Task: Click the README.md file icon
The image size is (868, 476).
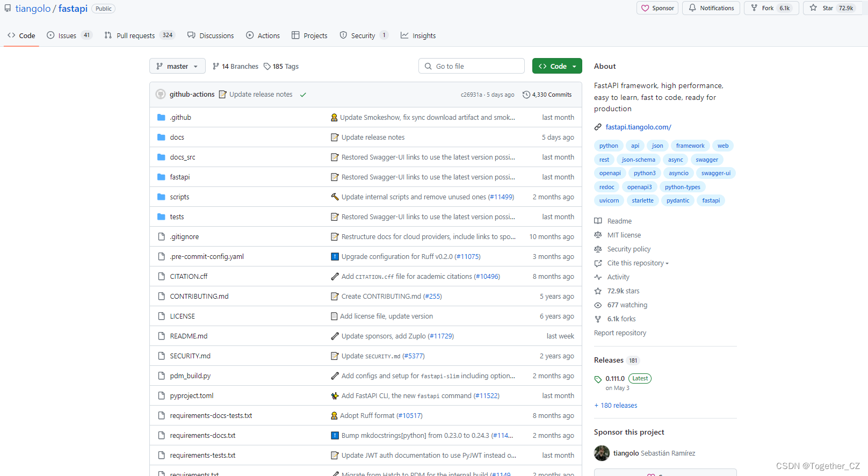Action: coord(161,336)
